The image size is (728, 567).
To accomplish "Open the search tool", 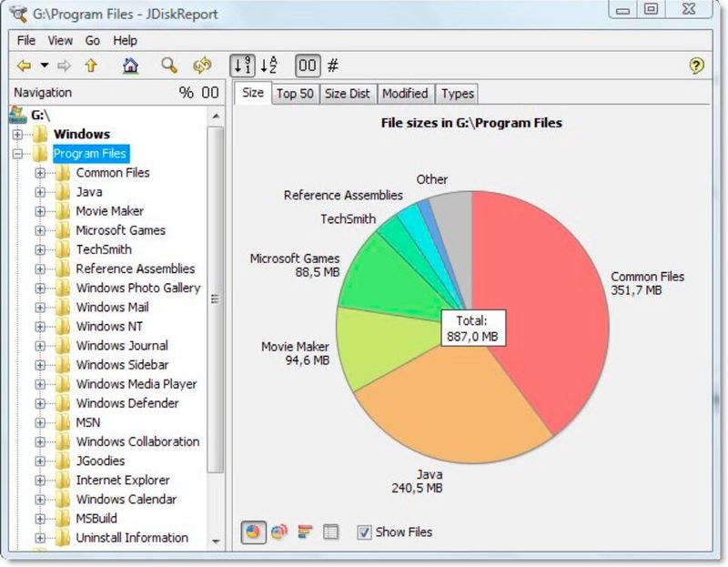I will pyautogui.click(x=168, y=66).
